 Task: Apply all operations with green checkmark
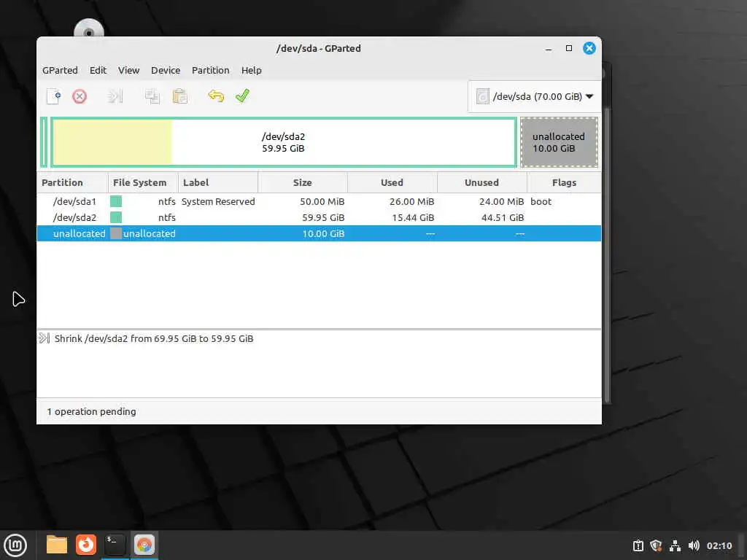click(242, 96)
